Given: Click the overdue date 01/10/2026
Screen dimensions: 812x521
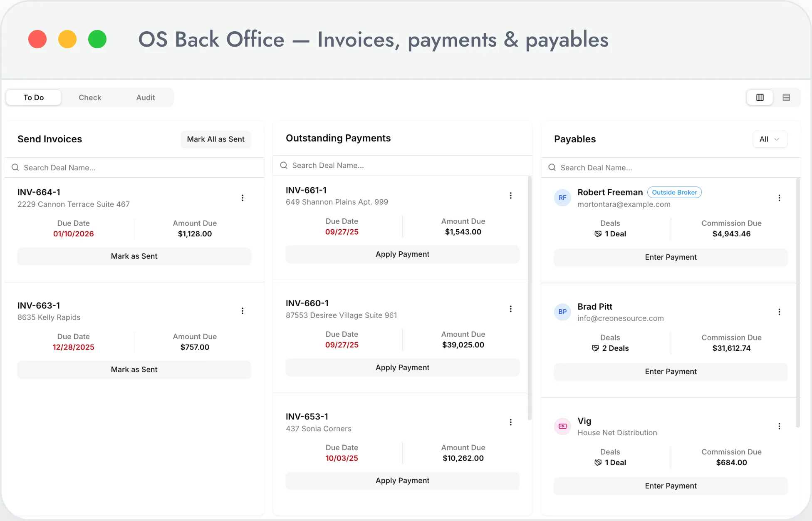Looking at the screenshot, I should coord(73,234).
